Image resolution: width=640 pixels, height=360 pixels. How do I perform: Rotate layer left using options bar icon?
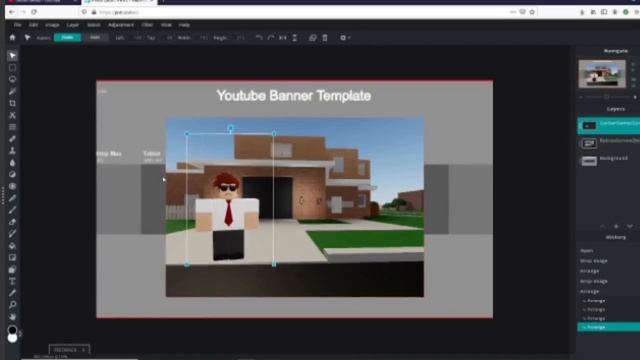coord(259,38)
